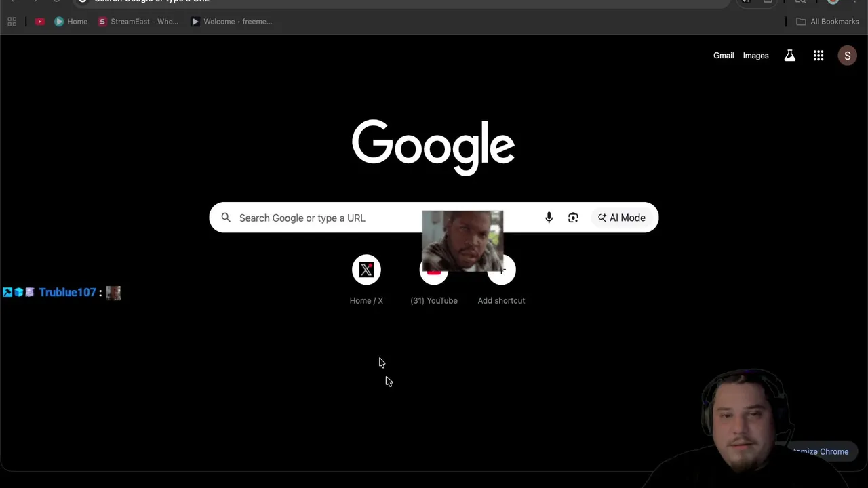This screenshot has width=868, height=488.
Task: Start voice search with the microphone
Action: 549,218
